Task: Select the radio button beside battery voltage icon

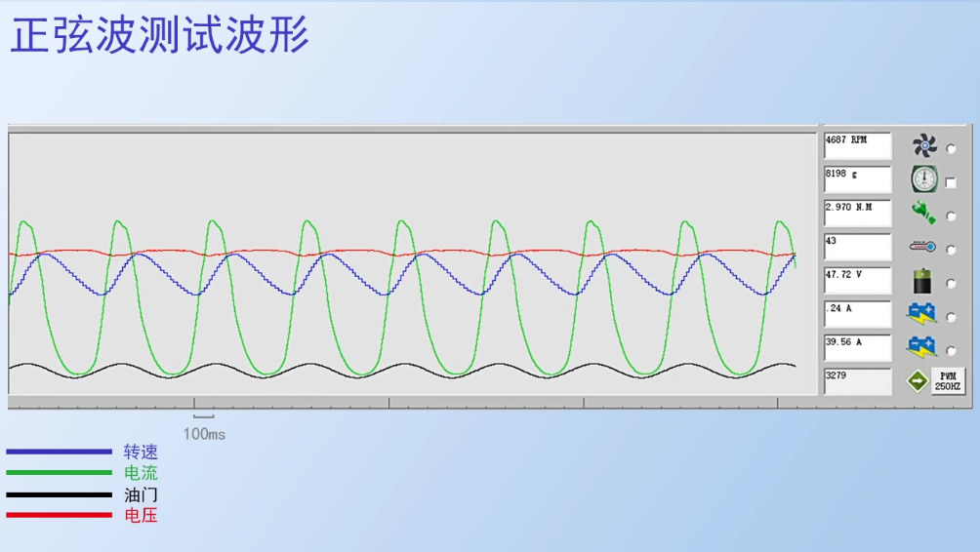Action: (951, 284)
